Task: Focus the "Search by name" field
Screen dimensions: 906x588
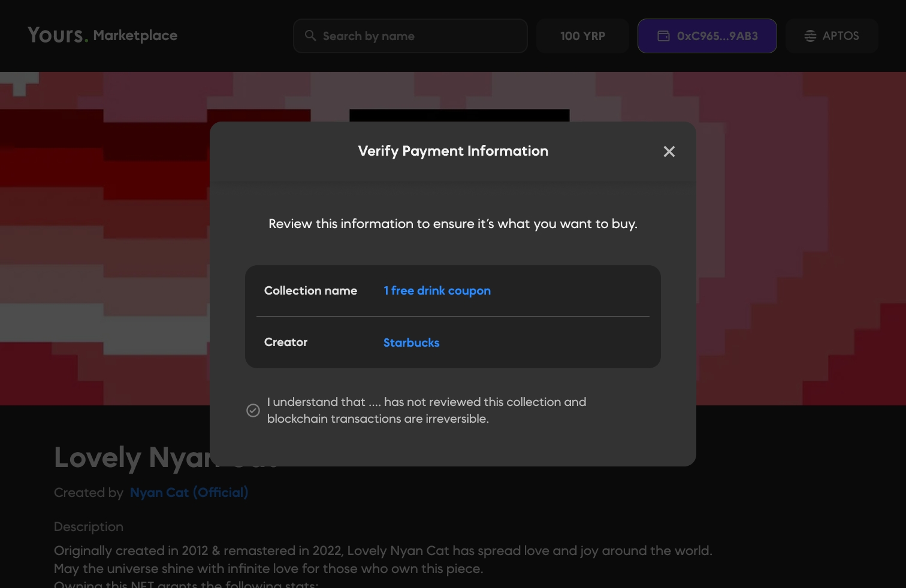Action: [x=419, y=36]
